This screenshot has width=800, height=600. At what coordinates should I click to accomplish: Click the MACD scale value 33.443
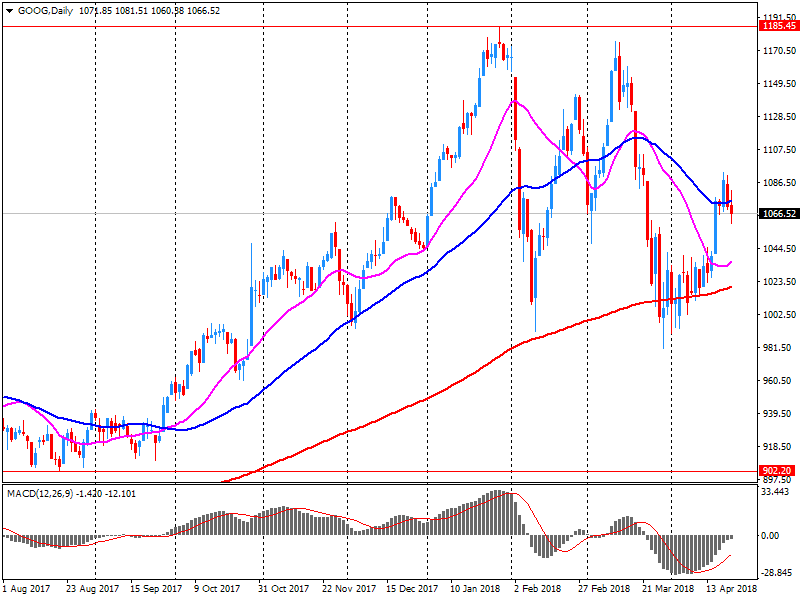[774, 492]
